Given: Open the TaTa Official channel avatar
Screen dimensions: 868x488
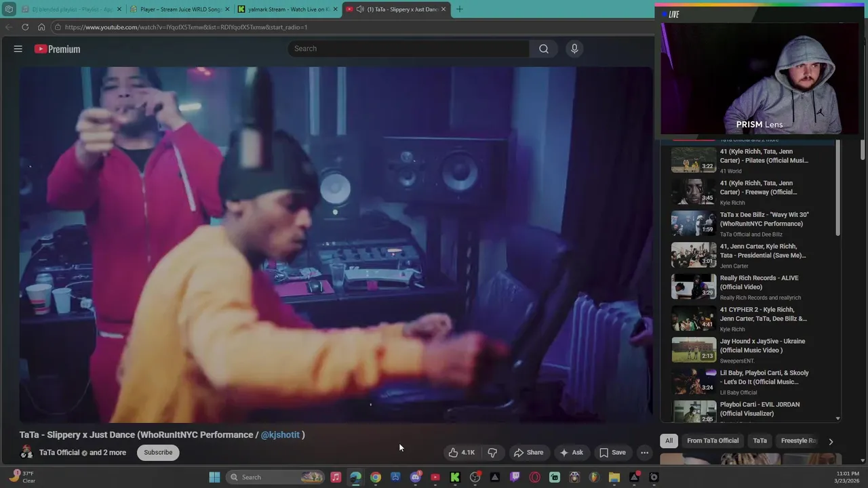Looking at the screenshot, I should click(26, 452).
